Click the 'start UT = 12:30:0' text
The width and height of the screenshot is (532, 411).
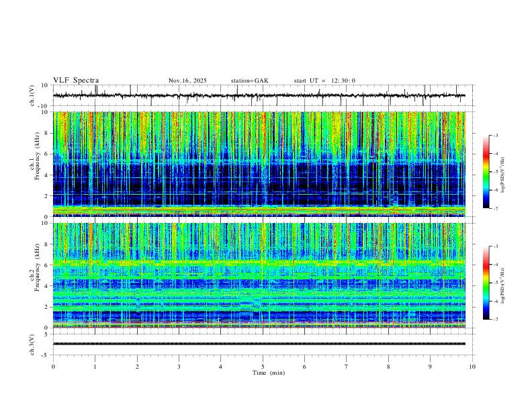point(324,81)
